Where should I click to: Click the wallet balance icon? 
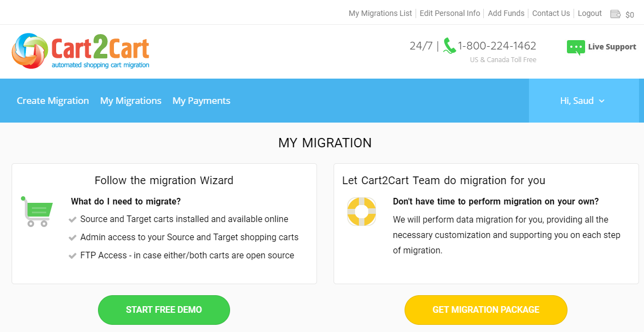click(615, 14)
